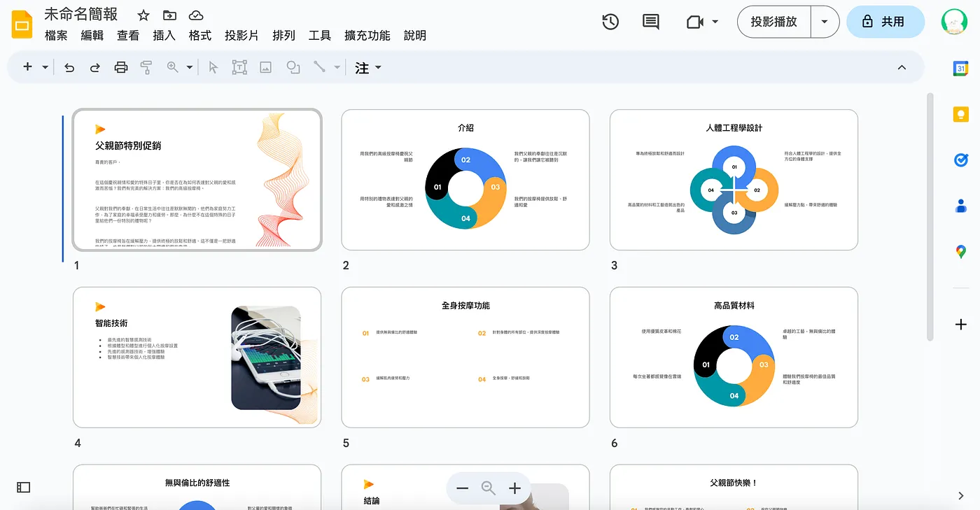
Task: Click the print icon
Action: 121,67
